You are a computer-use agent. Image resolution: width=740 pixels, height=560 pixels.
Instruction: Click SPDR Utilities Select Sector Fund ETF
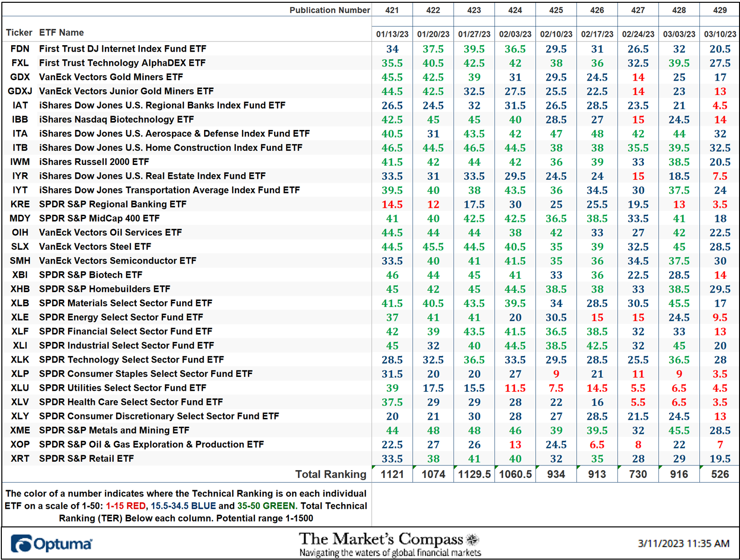tap(123, 388)
